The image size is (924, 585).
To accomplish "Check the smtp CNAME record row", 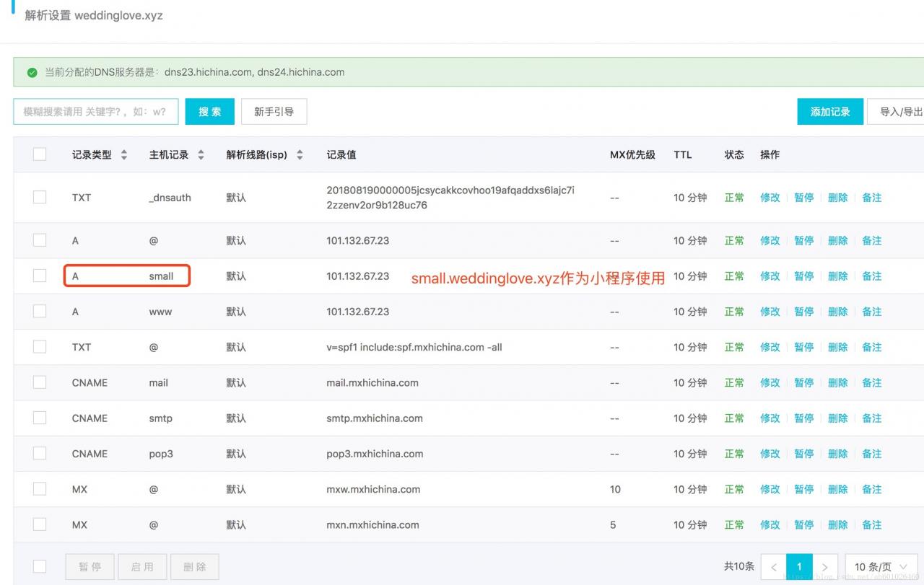I will tap(40, 418).
